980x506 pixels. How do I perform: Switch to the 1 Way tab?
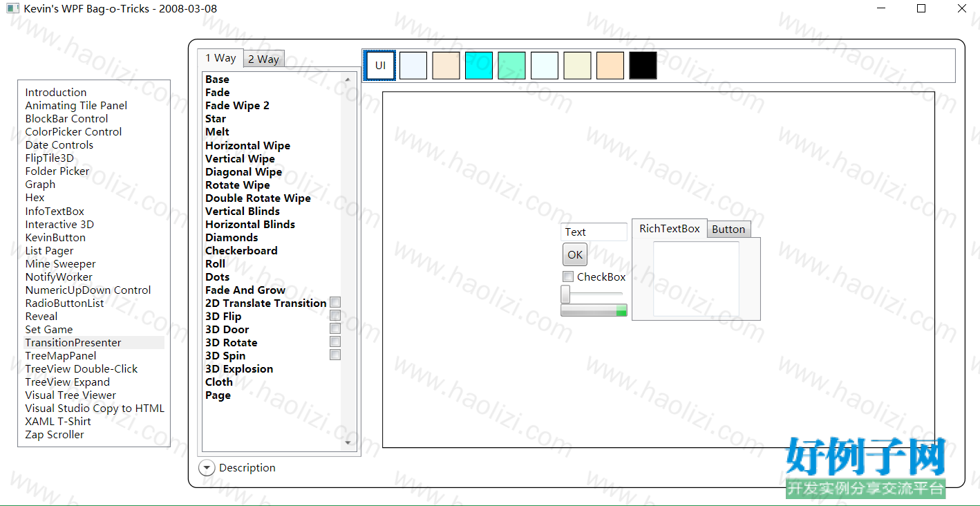(220, 58)
